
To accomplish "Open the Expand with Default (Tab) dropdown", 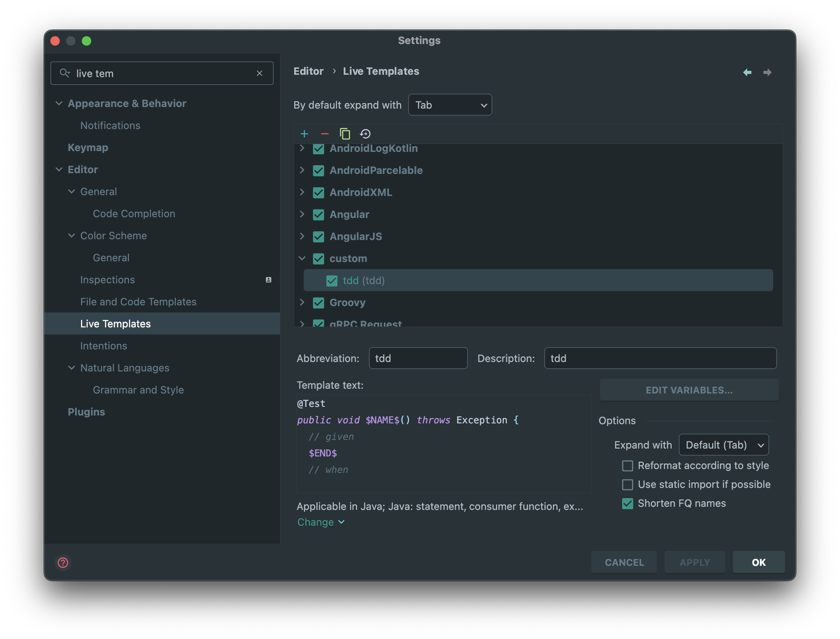I will (724, 445).
